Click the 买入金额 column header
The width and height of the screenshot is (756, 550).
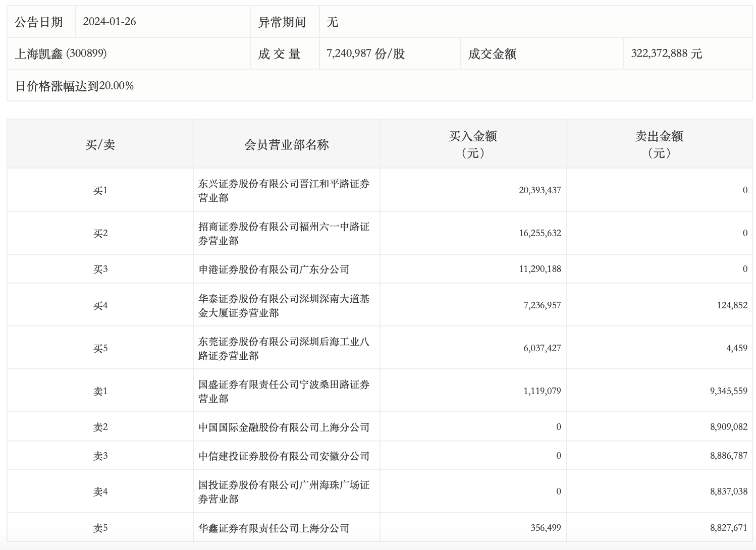473,144
